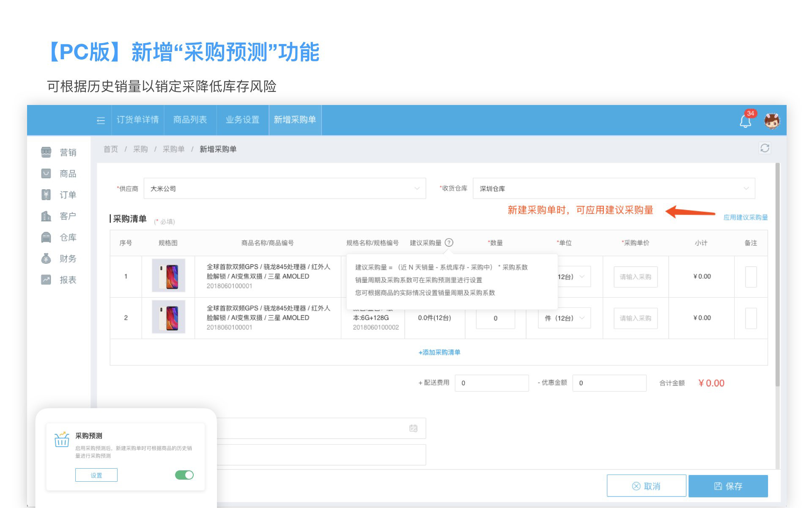
Task: Expand the 供应商 supplier dropdown
Action: click(285, 188)
